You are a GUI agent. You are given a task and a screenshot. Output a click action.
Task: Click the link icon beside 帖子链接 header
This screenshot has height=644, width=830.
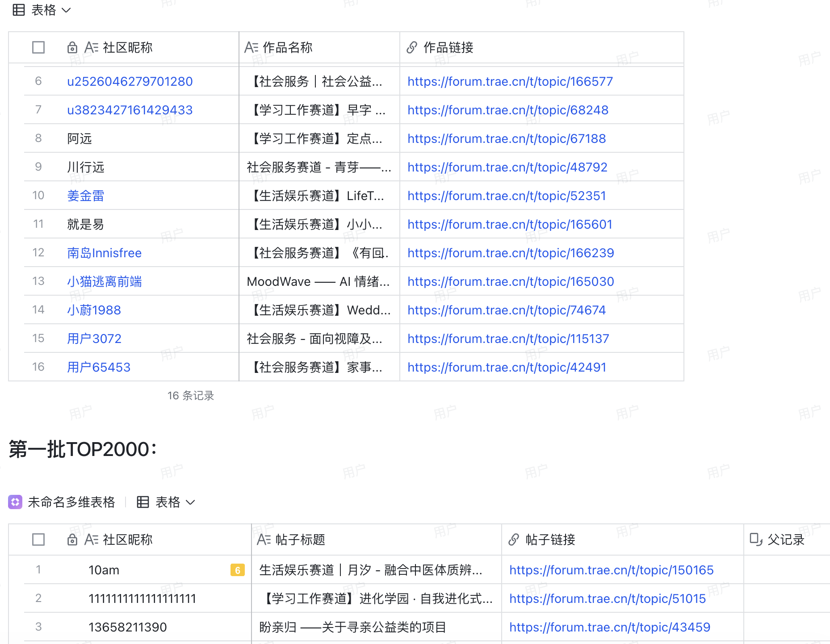coord(514,539)
